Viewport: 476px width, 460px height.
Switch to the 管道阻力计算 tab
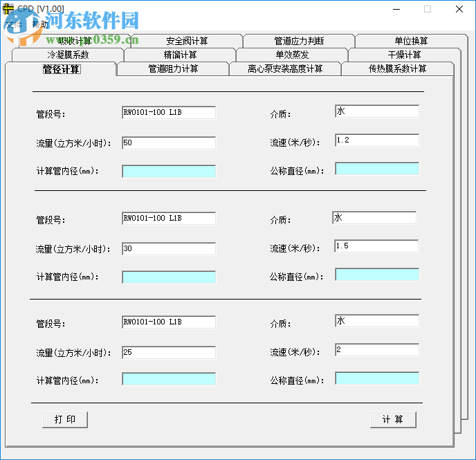[173, 69]
